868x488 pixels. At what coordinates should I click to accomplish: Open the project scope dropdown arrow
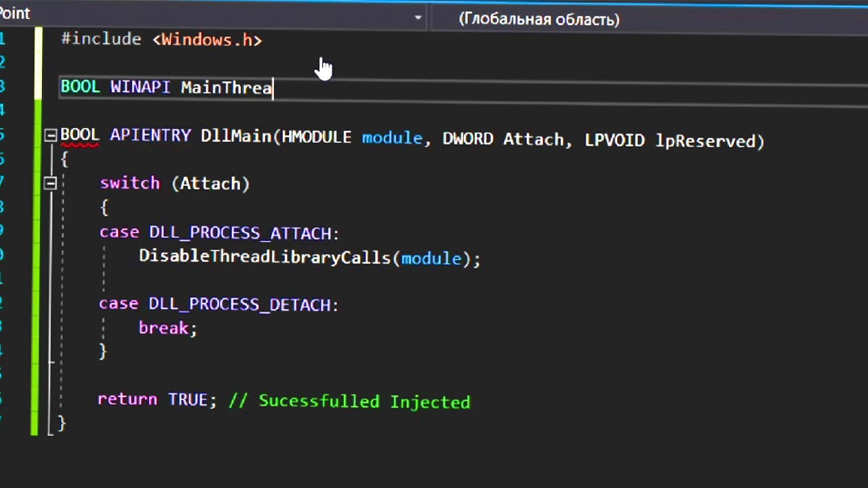pyautogui.click(x=418, y=18)
